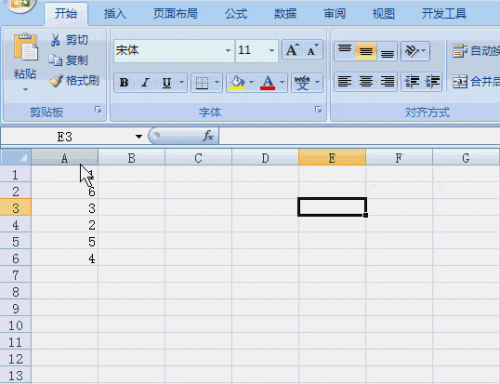
Task: Align text to bottom of cell
Action: (387, 51)
